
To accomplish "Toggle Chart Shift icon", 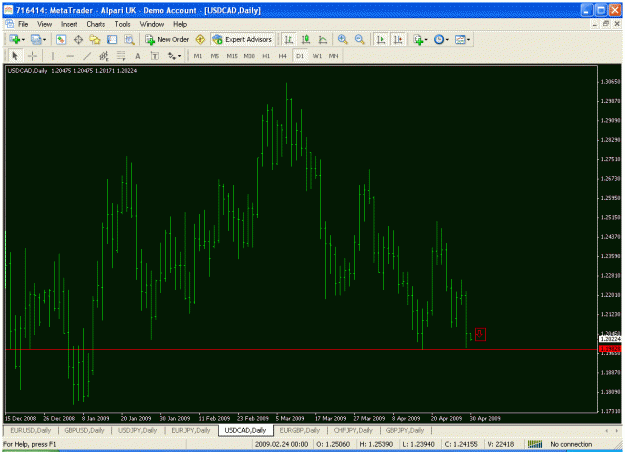I will pos(398,39).
